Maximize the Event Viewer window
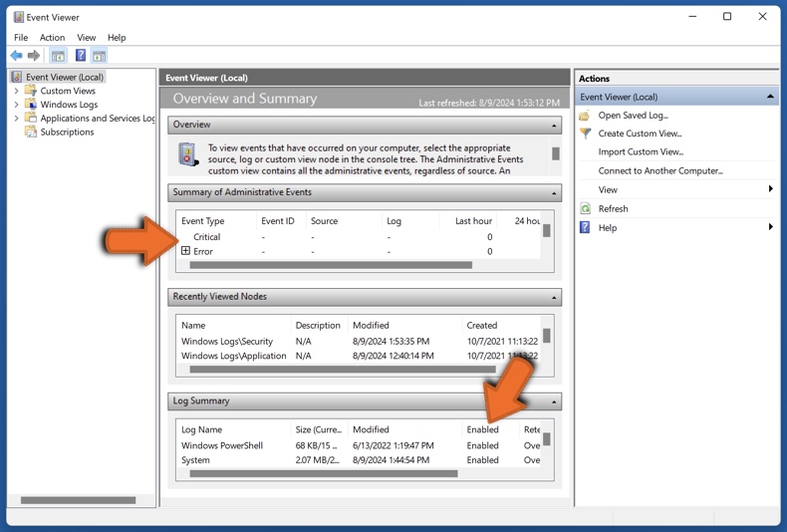 [727, 17]
